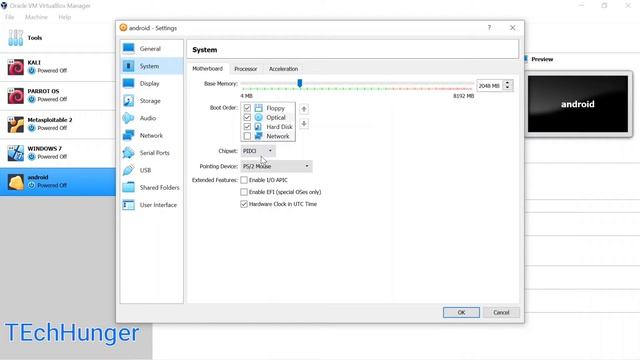Increase base memory with stepper up arrow
This screenshot has width=640, height=360.
pyautogui.click(x=508, y=83)
